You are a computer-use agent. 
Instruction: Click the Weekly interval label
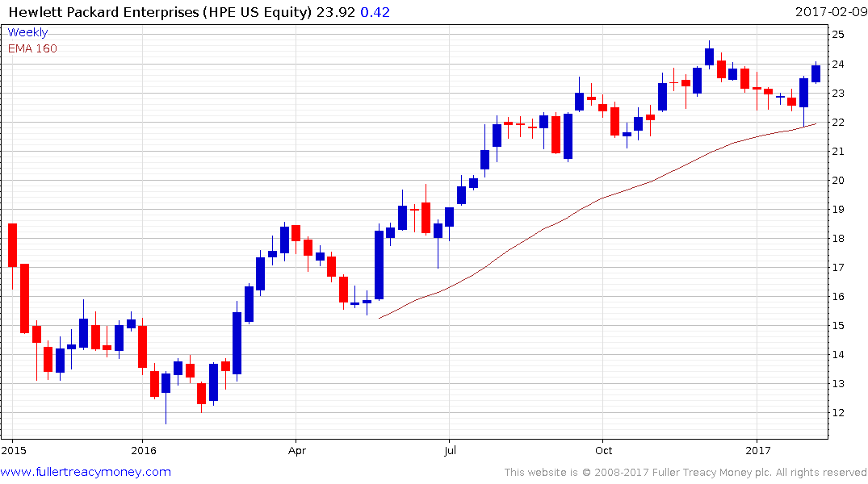pyautogui.click(x=27, y=32)
